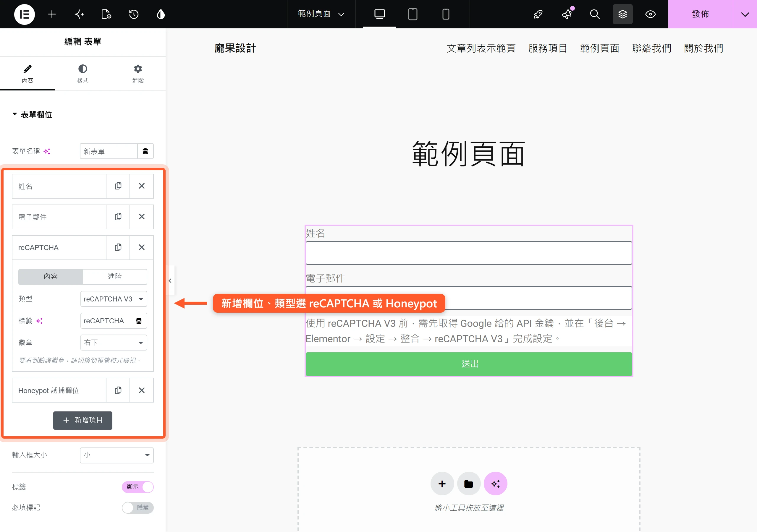Image resolution: width=757 pixels, height=532 pixels.
Task: Open the 輸入框大小 dropdown
Action: tap(117, 455)
